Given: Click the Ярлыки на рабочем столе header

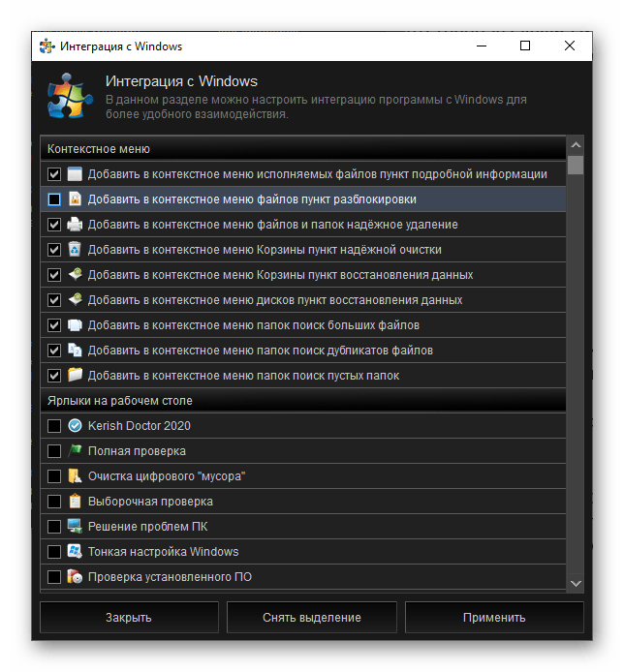Looking at the screenshot, I should [x=303, y=400].
